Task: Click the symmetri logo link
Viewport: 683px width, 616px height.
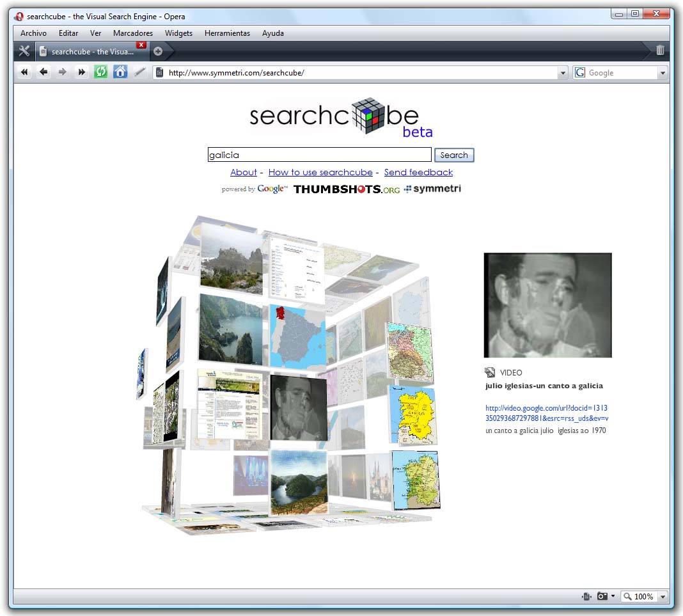Action: (433, 189)
